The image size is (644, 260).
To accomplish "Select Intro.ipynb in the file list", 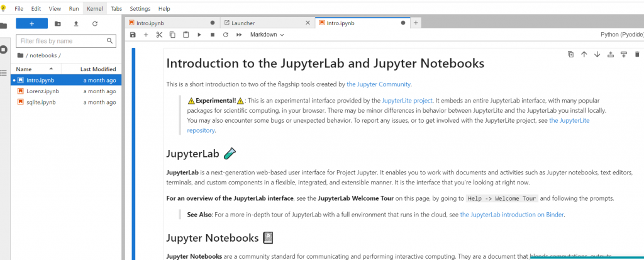I will click(66, 80).
